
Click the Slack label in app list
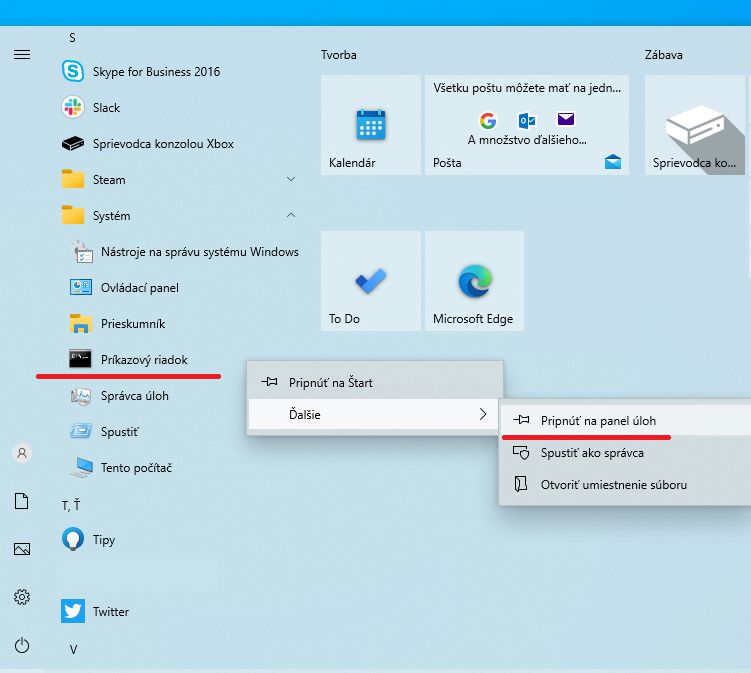pyautogui.click(x=106, y=107)
